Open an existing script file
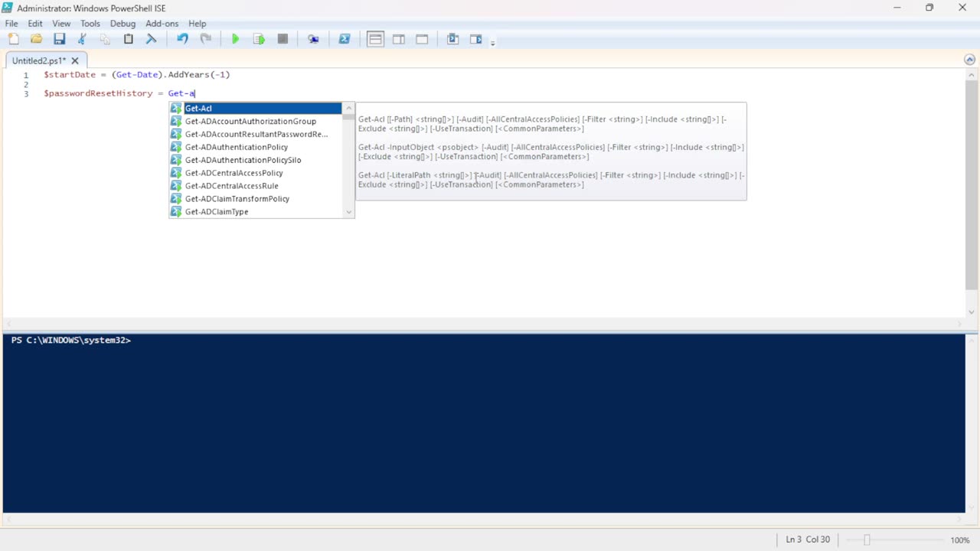This screenshot has width=980, height=551. tap(36, 39)
